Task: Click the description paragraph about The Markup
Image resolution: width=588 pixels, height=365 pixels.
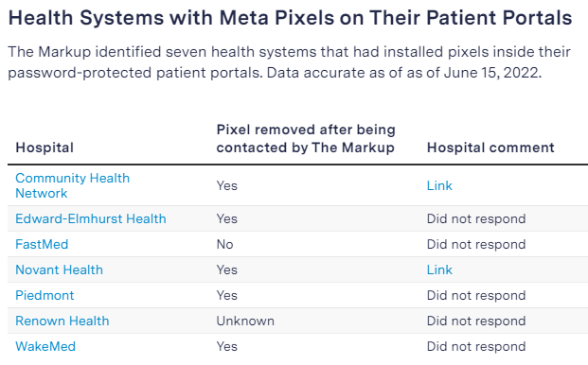Action: pyautogui.click(x=289, y=62)
